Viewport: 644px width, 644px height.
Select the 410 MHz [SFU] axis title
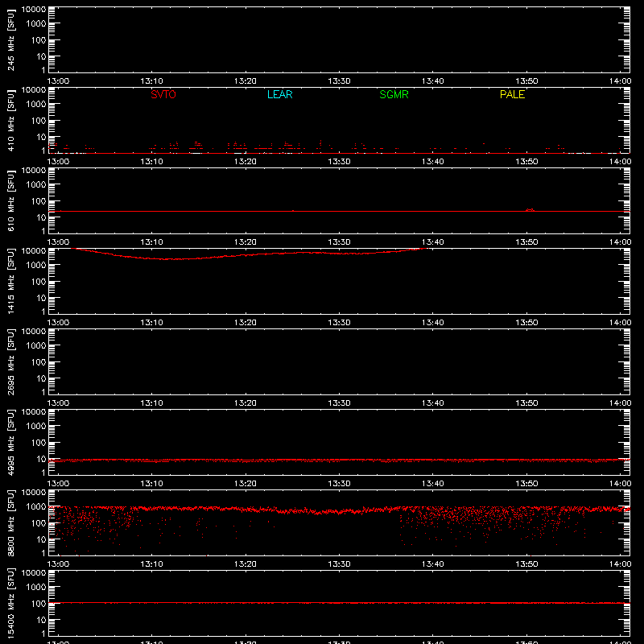tap(10, 120)
